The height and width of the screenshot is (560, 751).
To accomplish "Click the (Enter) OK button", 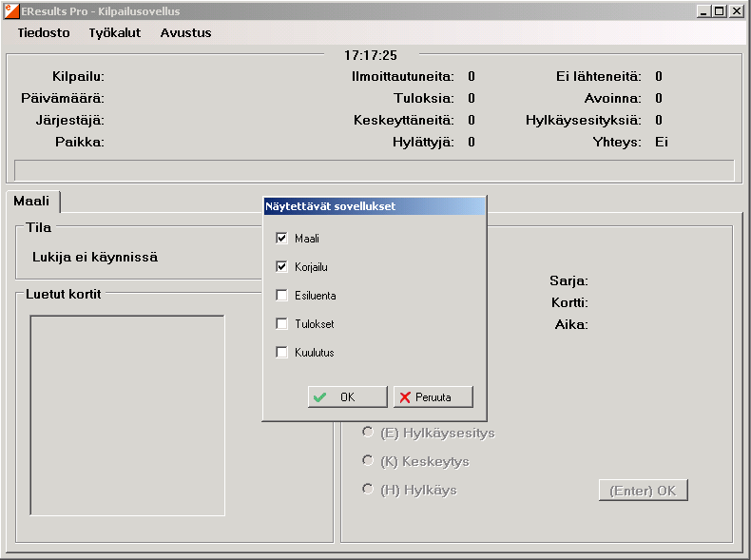I will (x=643, y=491).
